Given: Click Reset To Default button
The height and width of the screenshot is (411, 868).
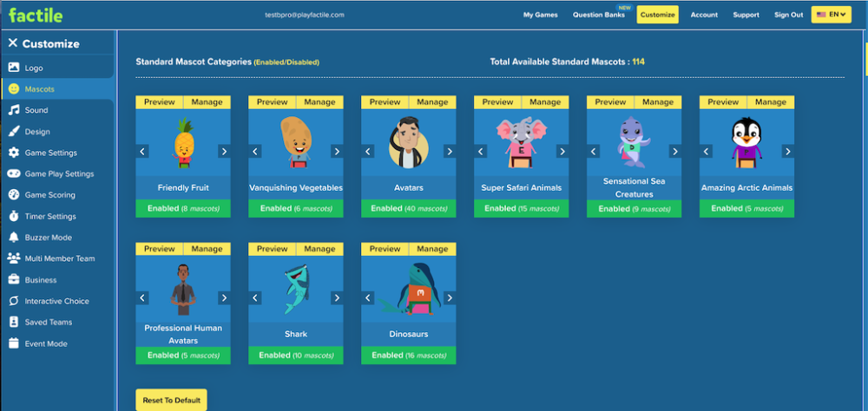Looking at the screenshot, I should pos(171,400).
